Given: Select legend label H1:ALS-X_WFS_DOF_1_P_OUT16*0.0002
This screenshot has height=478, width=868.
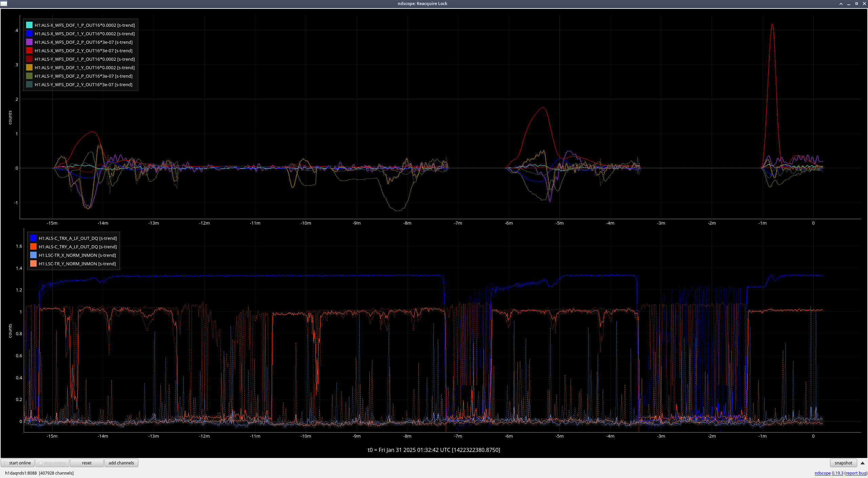Looking at the screenshot, I should [85, 25].
